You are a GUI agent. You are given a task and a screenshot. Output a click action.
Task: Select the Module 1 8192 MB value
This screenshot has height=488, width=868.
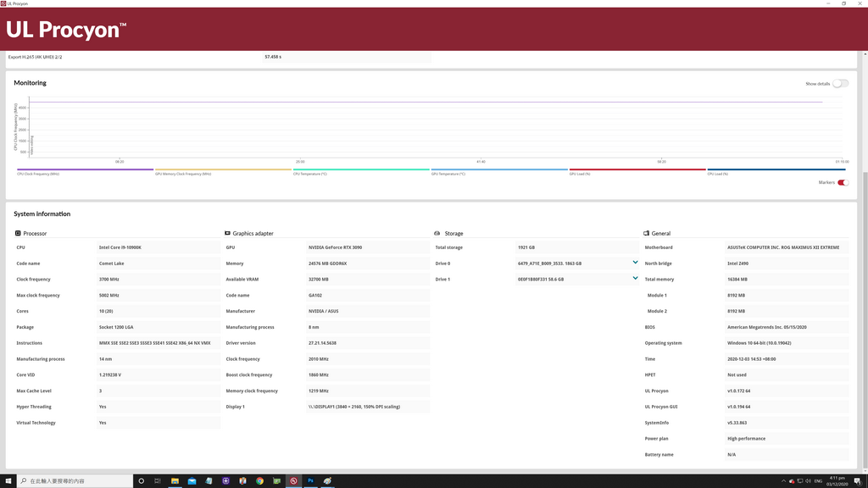[x=737, y=296]
